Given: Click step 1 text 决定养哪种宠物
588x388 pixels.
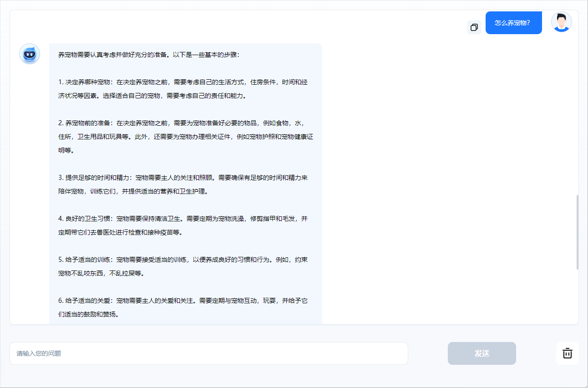Looking at the screenshot, I should (88, 82).
